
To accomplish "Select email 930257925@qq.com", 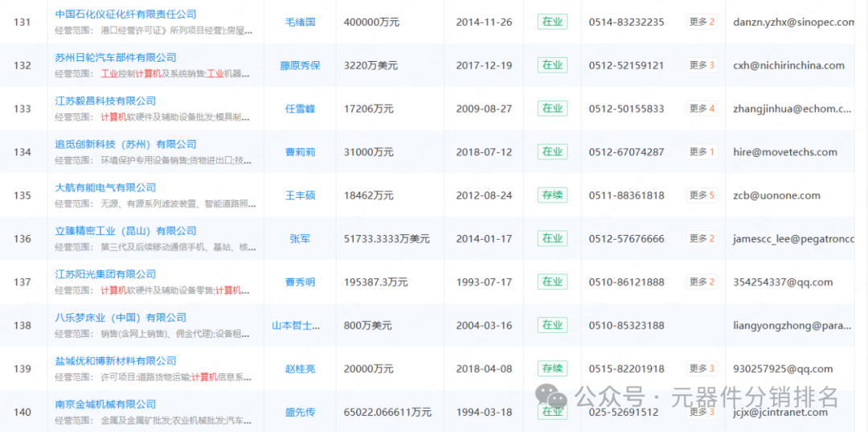I will point(782,368).
